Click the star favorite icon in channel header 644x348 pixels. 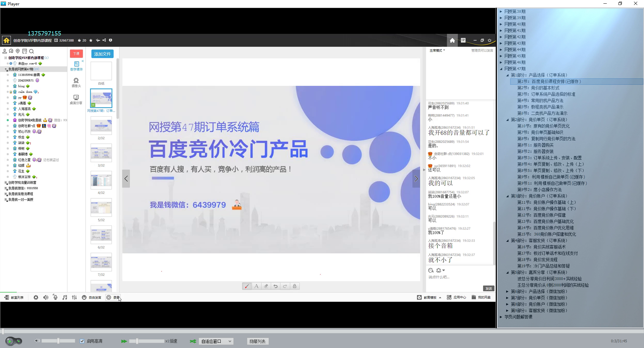pos(91,40)
